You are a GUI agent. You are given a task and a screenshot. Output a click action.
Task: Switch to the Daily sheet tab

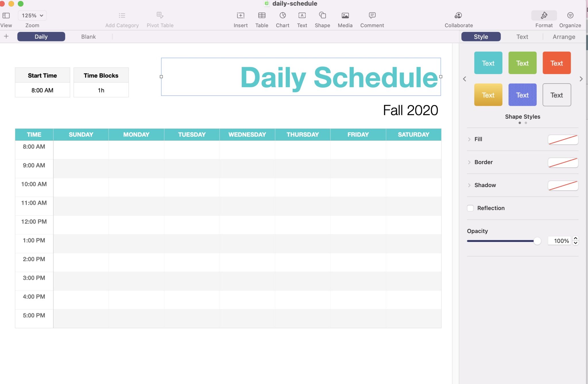pyautogui.click(x=41, y=36)
